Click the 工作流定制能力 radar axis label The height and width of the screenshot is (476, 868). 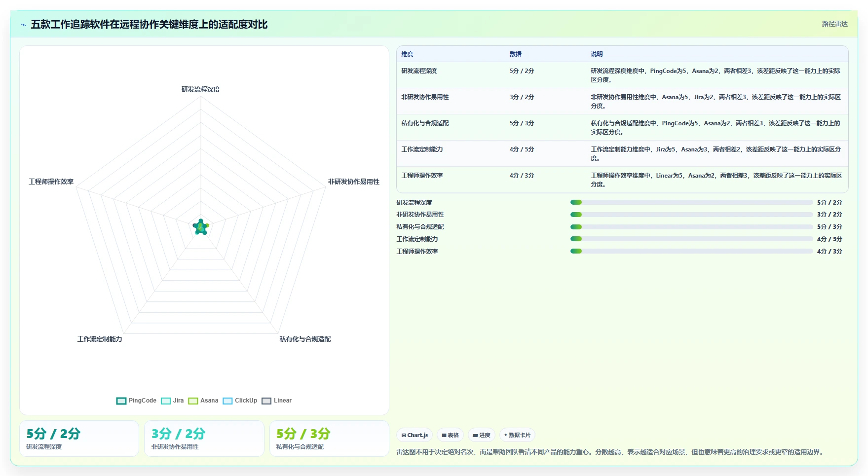[x=100, y=339]
